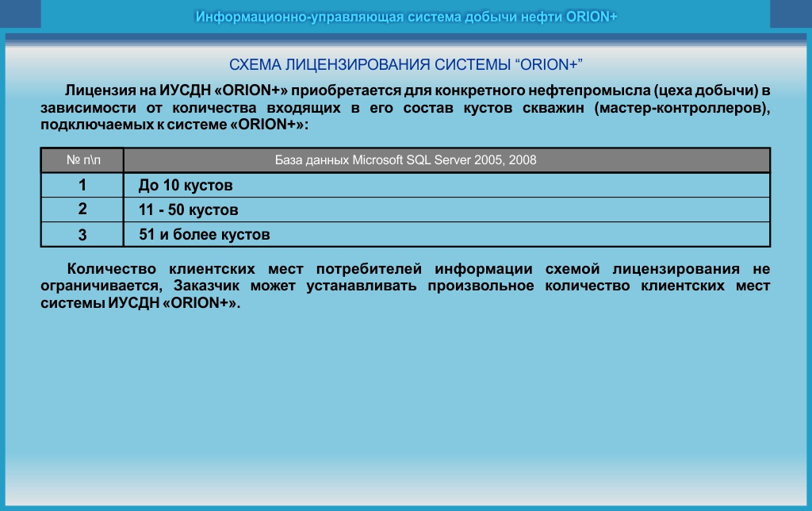Click the word "ограничивается" in the second paragraph
The image size is (812, 511).
(99, 286)
